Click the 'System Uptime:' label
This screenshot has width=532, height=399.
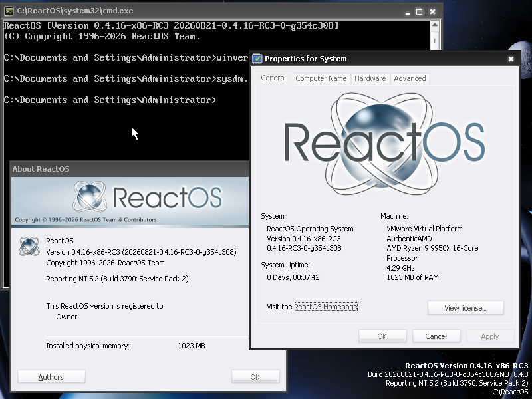click(285, 265)
